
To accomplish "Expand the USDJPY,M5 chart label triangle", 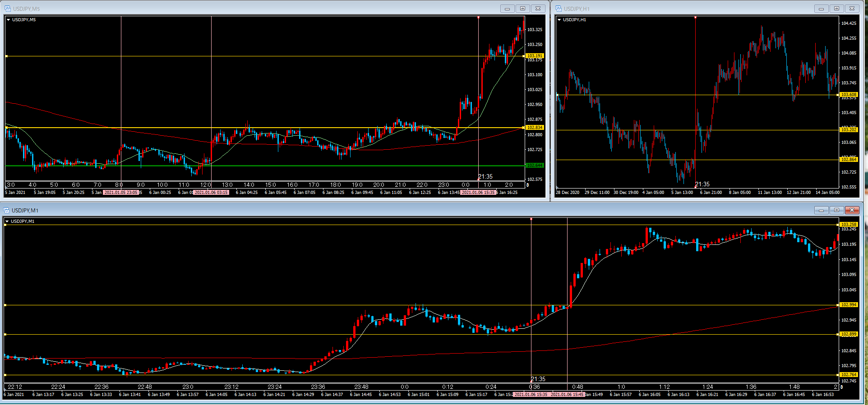I will 8,20.
